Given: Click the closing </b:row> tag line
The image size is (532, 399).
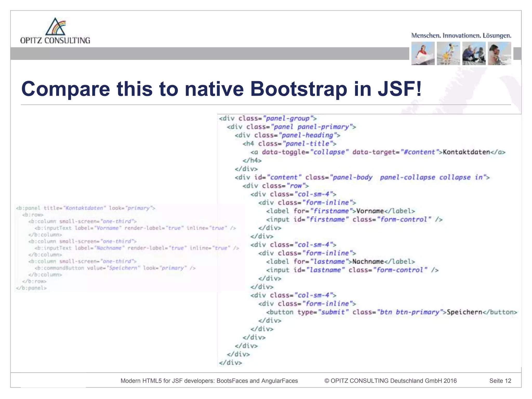Looking at the screenshot, I should pos(34,281).
